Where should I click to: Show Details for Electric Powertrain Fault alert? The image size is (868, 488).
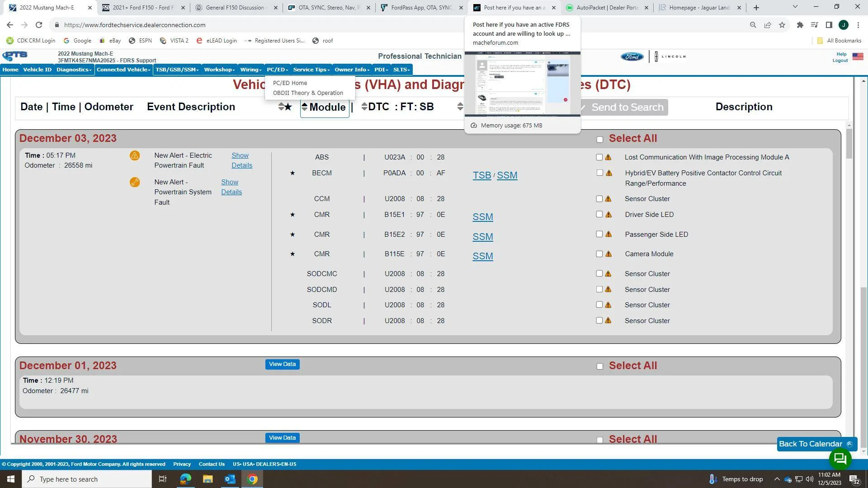242,160
